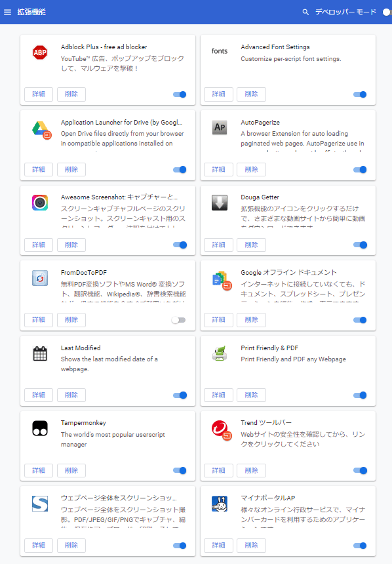Disable Advanced Font Settings toggle

tap(360, 94)
